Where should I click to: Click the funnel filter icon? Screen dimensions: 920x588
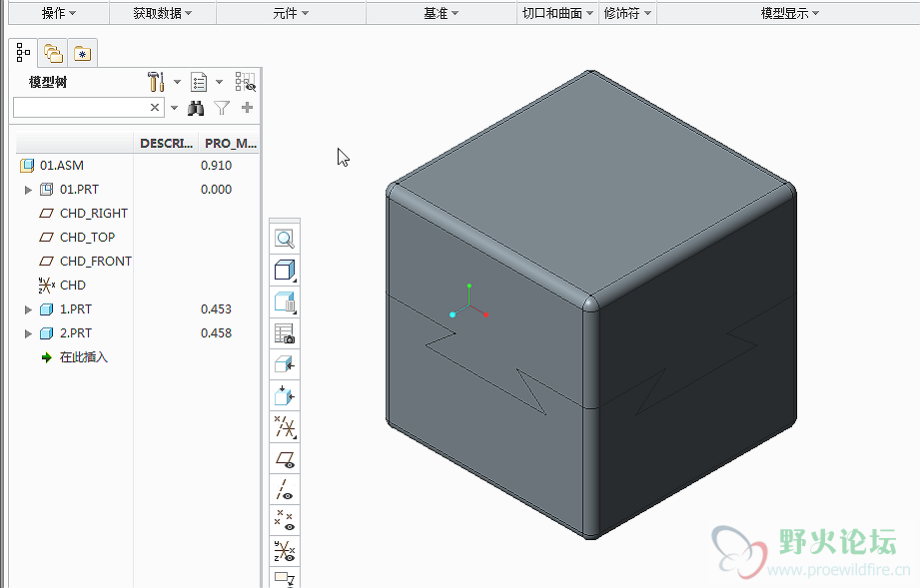click(x=222, y=108)
